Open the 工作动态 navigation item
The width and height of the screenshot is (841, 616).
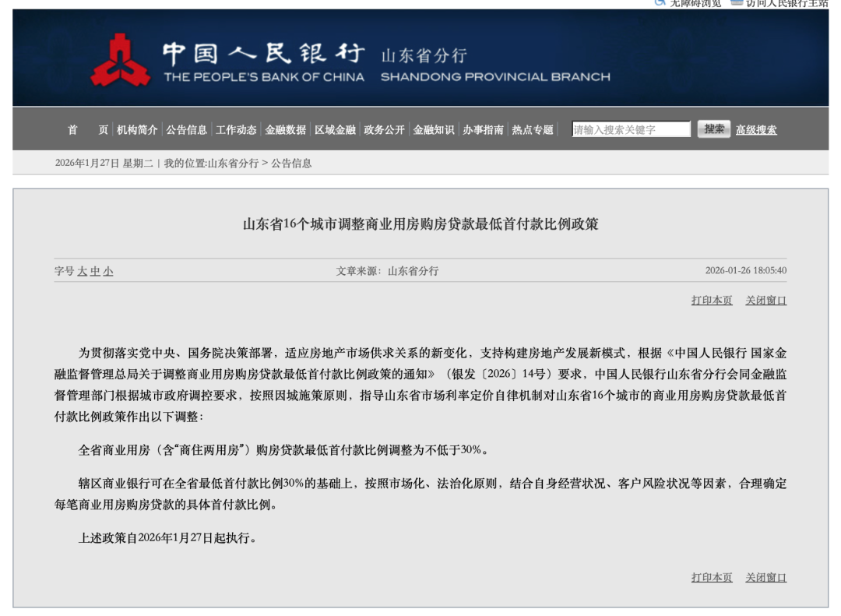[236, 130]
